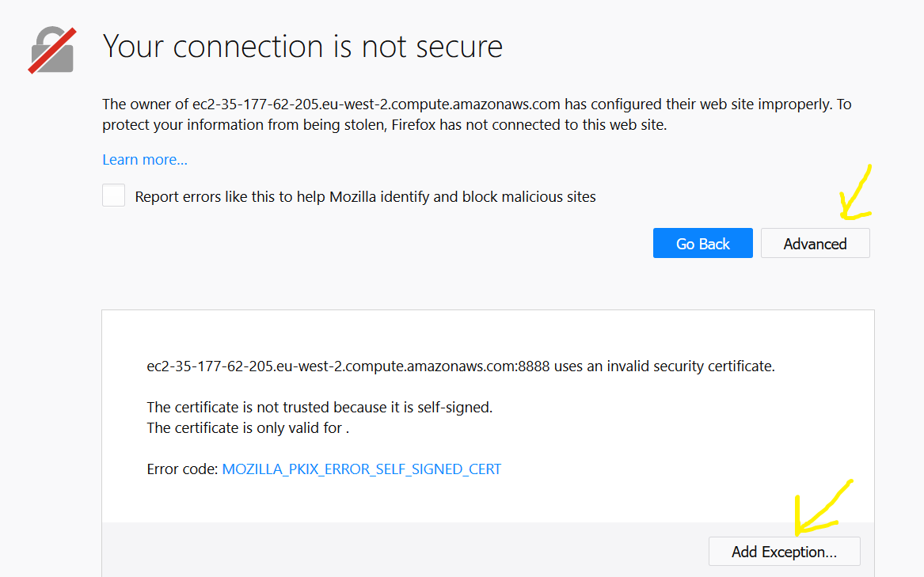Click the "certificate is only valid for" line
This screenshot has width=924, height=577.
247,428
